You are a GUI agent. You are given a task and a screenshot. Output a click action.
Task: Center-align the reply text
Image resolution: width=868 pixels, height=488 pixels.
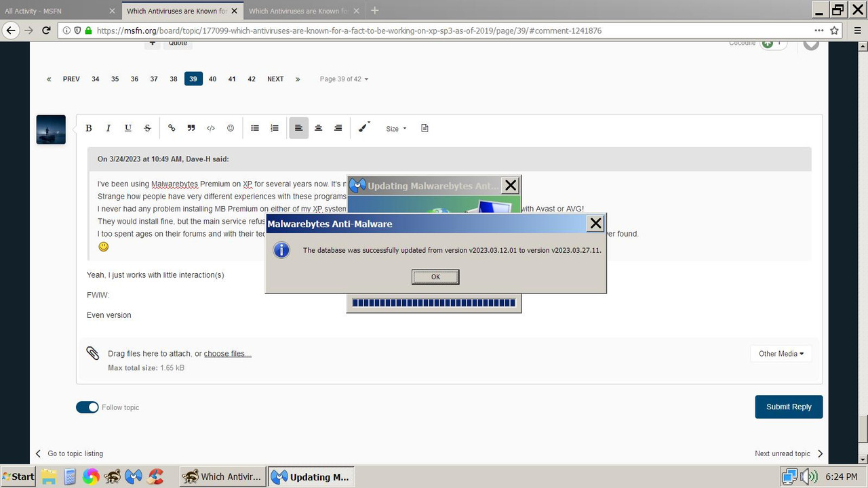pyautogui.click(x=318, y=128)
